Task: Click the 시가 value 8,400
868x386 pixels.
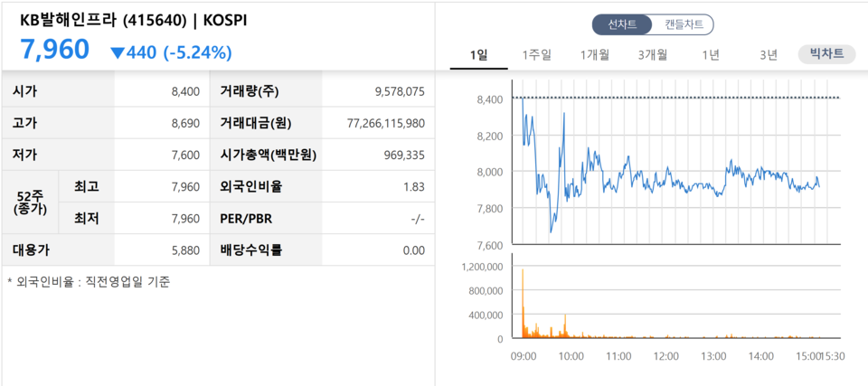Action: pyautogui.click(x=185, y=92)
